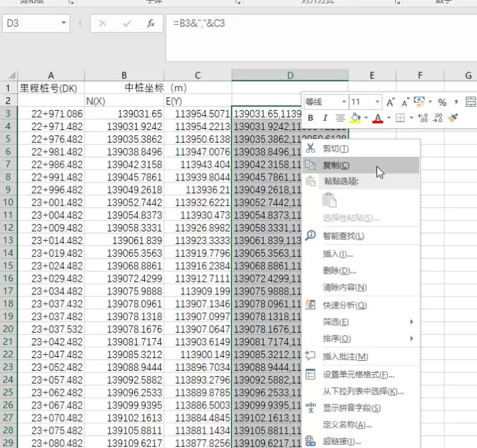Apply percent style format

pos(442,102)
